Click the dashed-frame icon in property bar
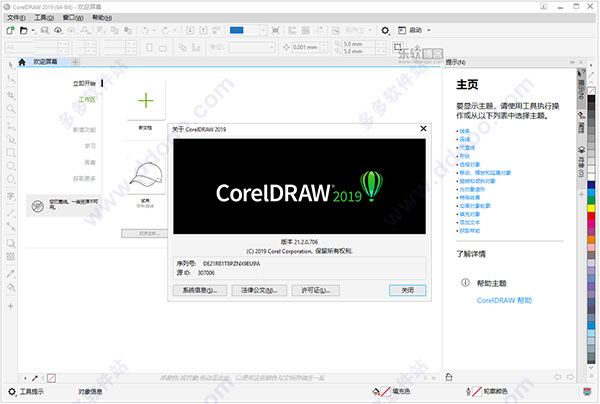 (398, 47)
